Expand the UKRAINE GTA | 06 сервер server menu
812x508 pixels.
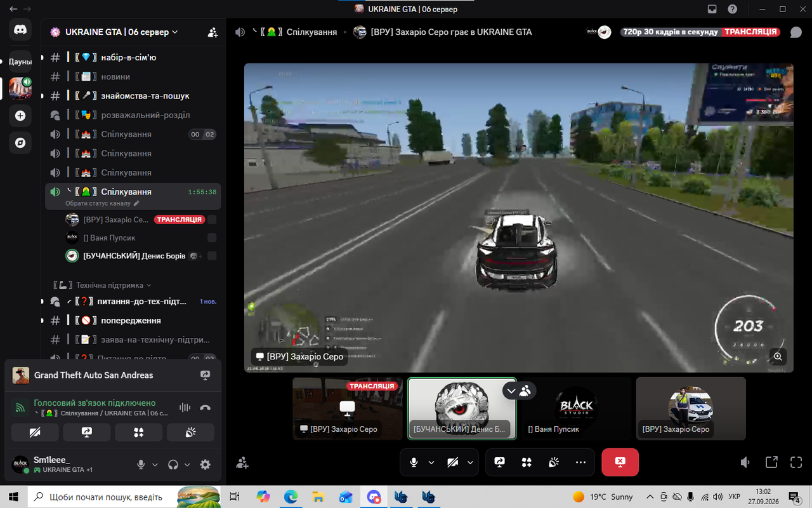coord(121,32)
